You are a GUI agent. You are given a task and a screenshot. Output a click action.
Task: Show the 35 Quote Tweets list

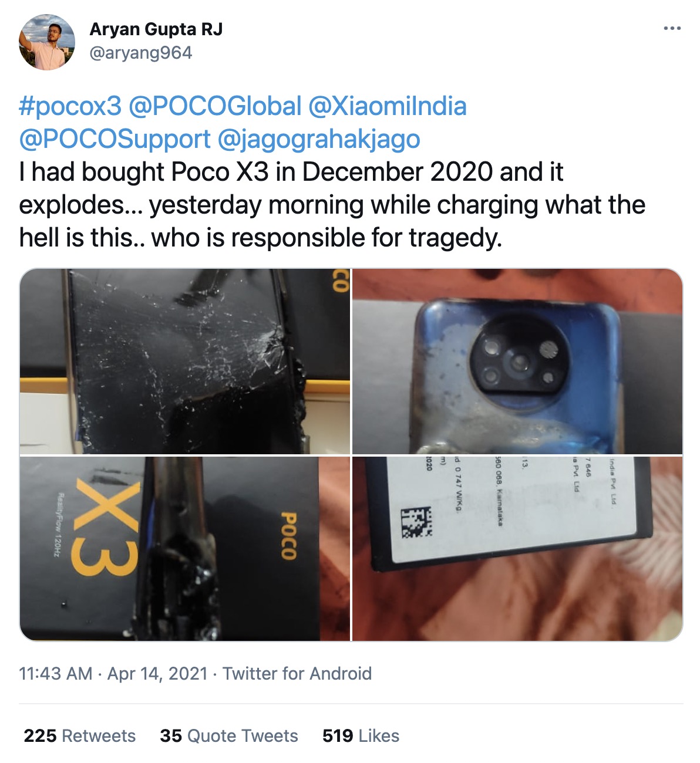(229, 735)
